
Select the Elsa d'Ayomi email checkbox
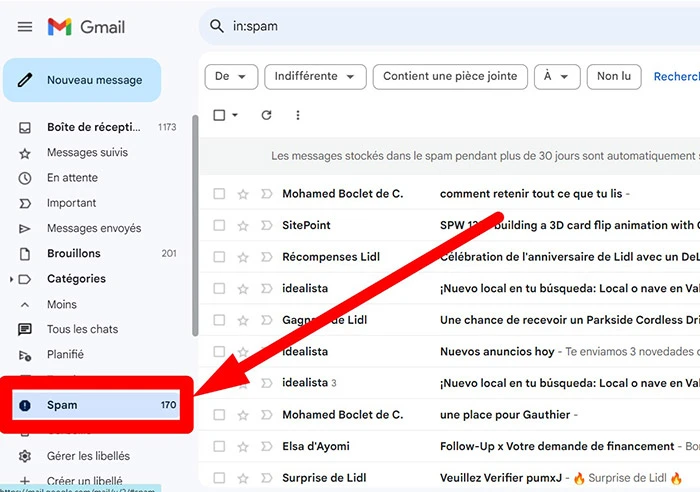click(219, 446)
